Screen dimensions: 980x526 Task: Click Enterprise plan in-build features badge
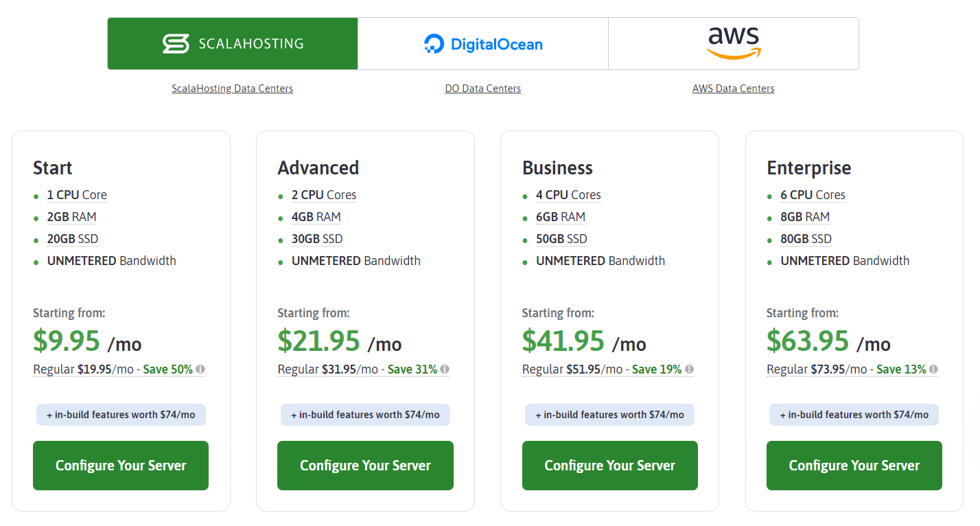coord(854,415)
